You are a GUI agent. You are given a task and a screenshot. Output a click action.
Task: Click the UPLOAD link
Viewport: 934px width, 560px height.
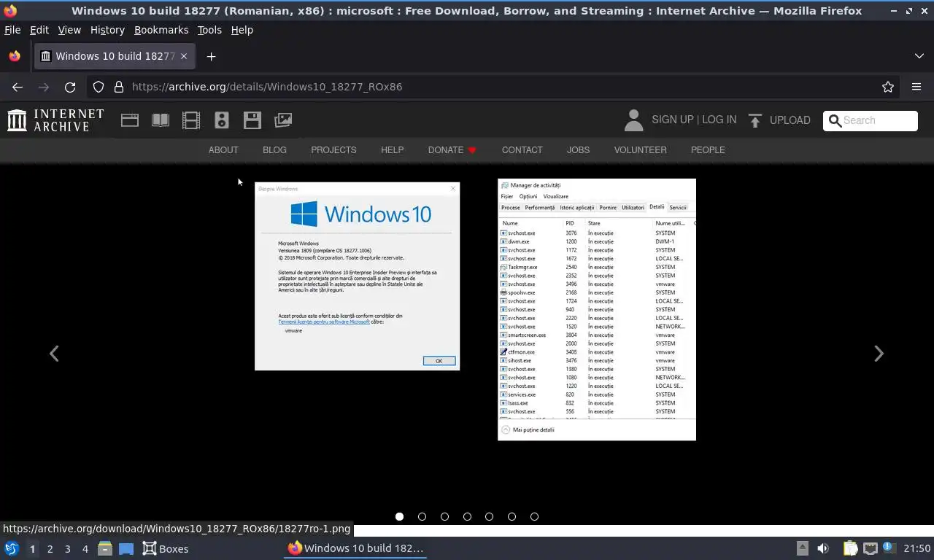coord(790,120)
